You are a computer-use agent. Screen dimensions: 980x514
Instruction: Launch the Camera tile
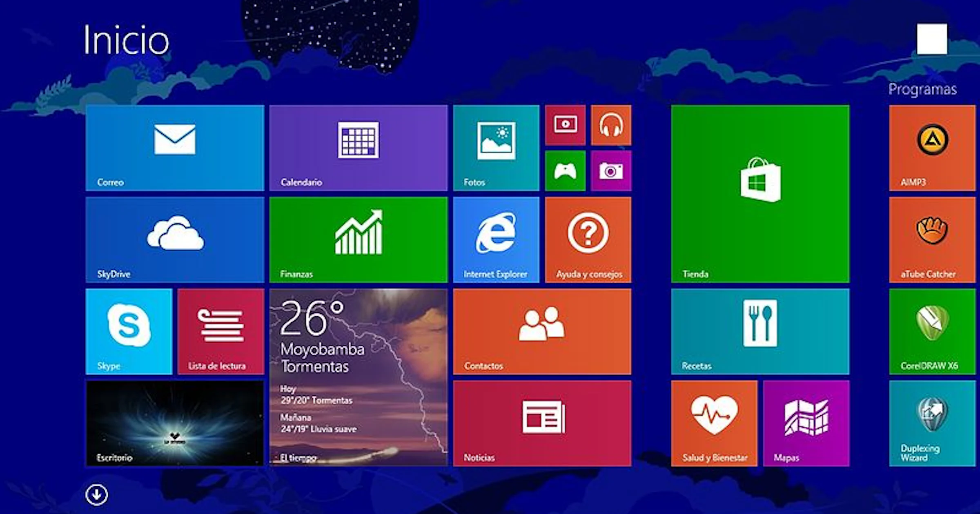click(x=611, y=171)
